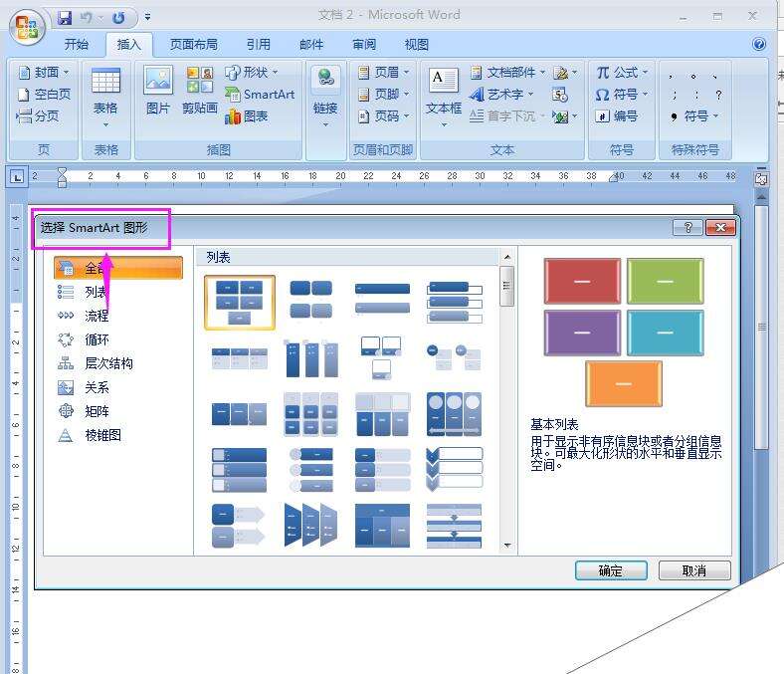Open the 剪贴画 clip art pane
Viewport: 784px width, 674px height.
click(200, 90)
